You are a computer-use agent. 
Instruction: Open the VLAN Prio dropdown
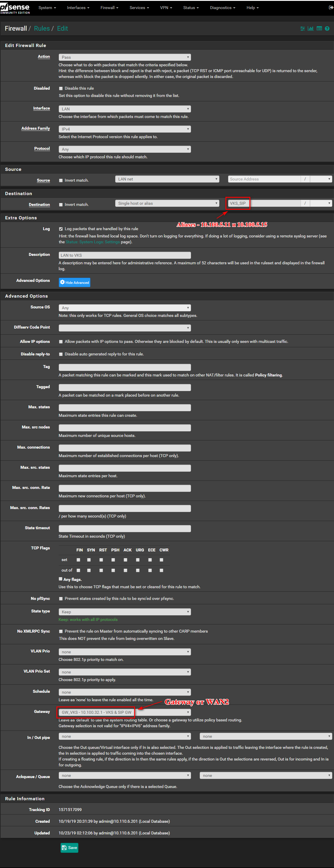(125, 652)
